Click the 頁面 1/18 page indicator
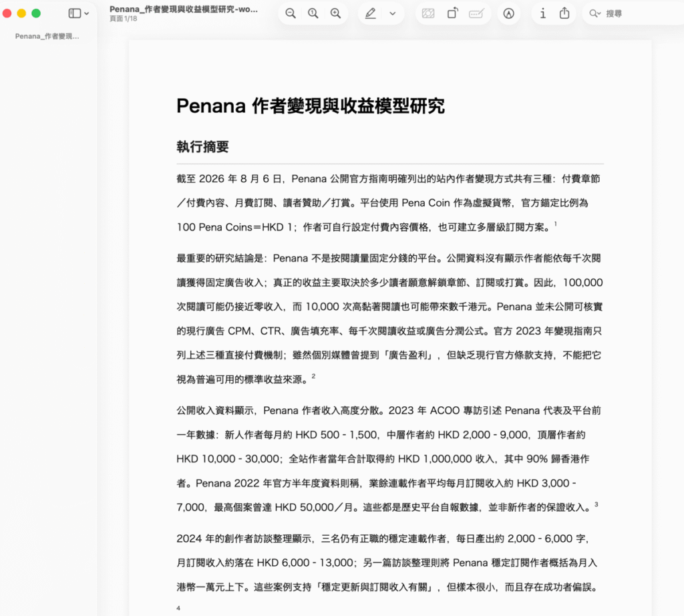The height and width of the screenshot is (616, 684). click(x=123, y=19)
